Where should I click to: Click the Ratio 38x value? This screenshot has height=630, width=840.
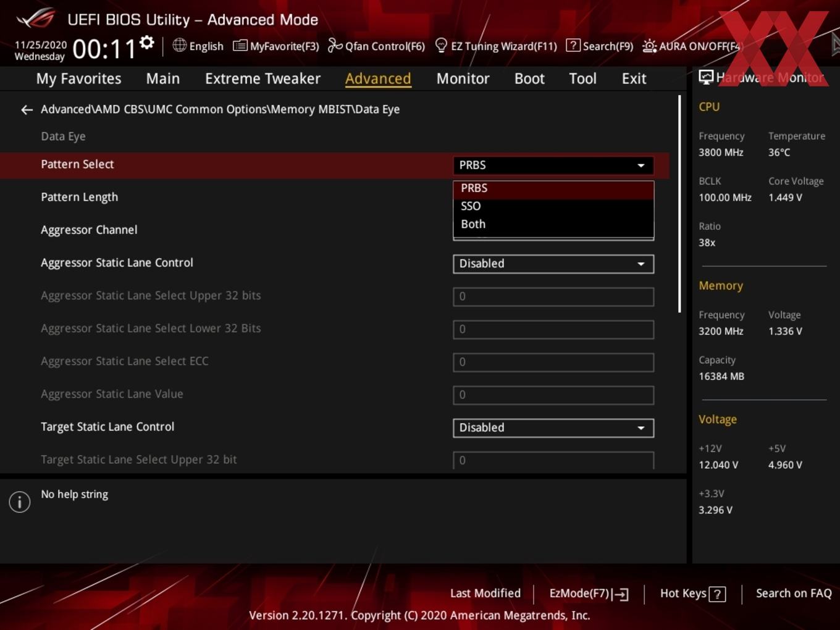pyautogui.click(x=707, y=243)
